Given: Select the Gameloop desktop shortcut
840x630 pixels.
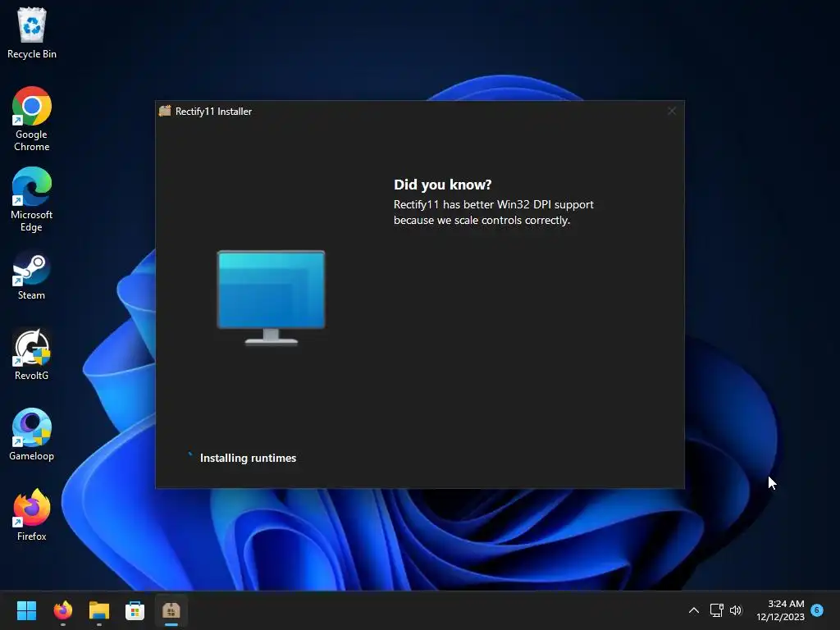Looking at the screenshot, I should (32, 435).
